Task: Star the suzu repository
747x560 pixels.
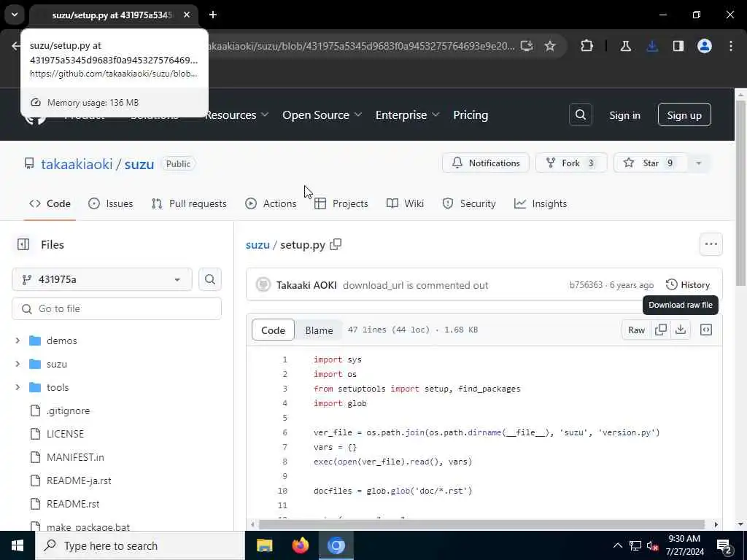Action: click(x=650, y=163)
